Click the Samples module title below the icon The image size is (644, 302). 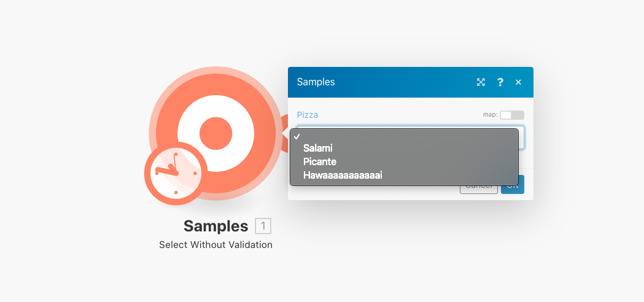pos(215,226)
